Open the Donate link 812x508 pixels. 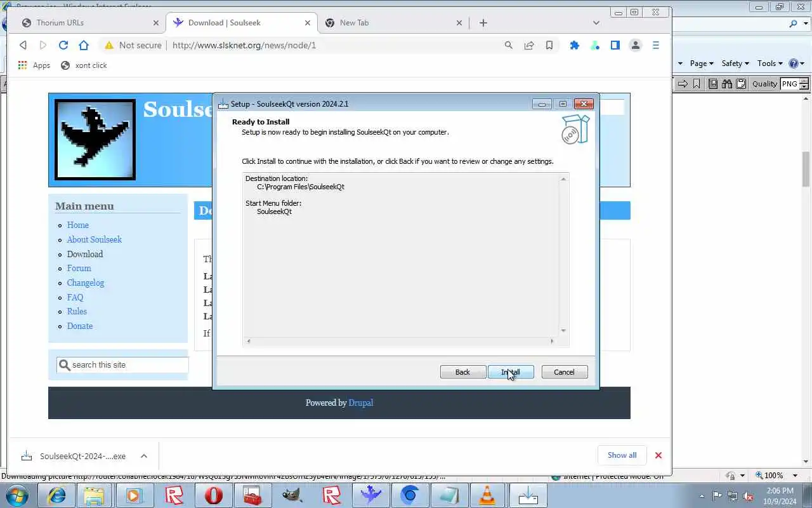pos(80,326)
